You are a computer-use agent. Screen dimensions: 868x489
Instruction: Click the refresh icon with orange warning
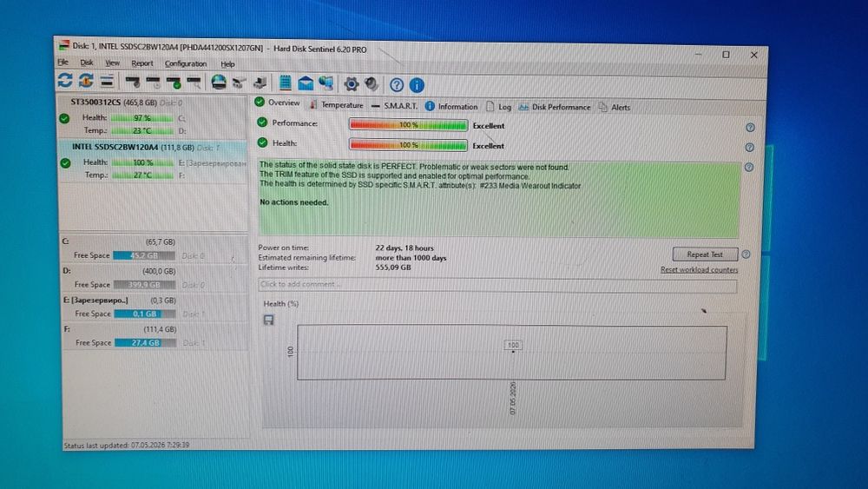pos(86,81)
